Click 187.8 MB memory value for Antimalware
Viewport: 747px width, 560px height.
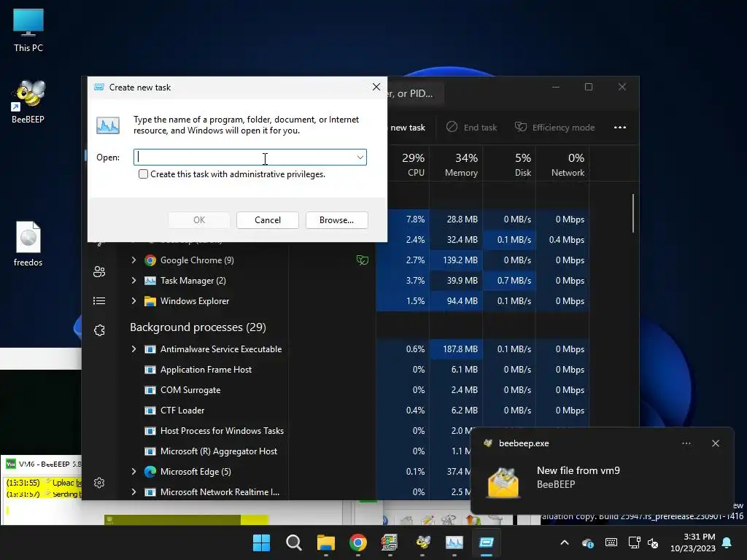point(460,349)
